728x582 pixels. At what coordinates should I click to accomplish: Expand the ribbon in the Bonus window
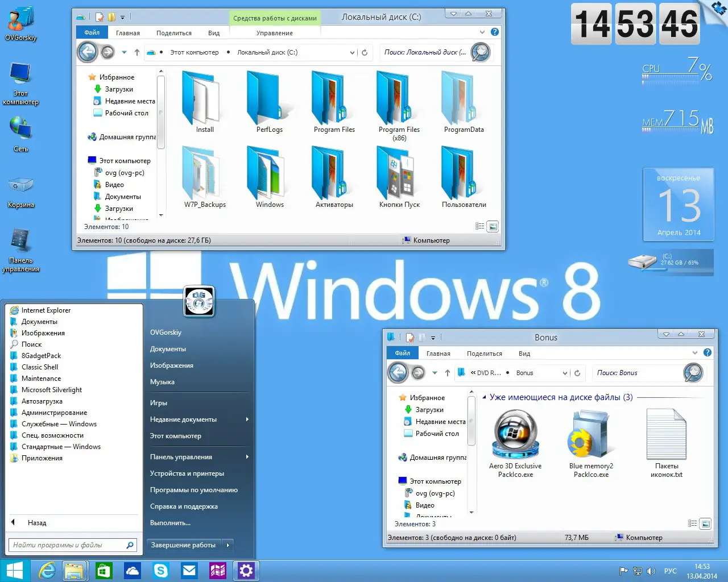click(x=695, y=353)
